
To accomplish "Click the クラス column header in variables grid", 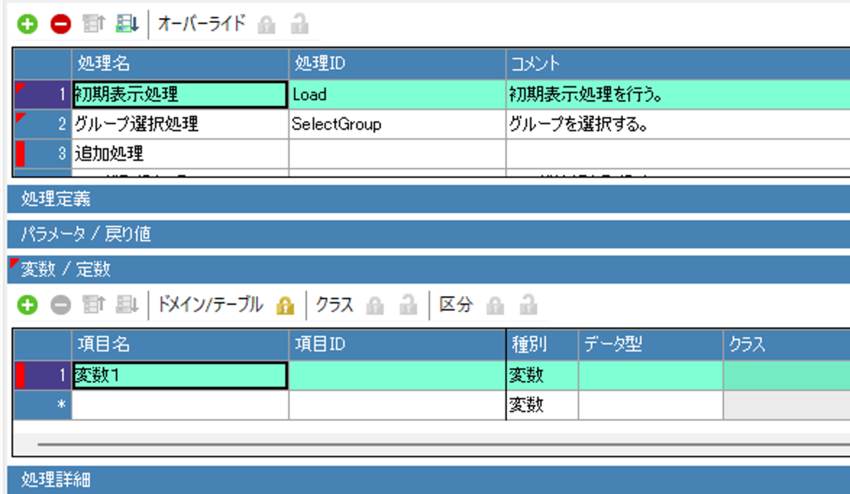I will point(787,344).
